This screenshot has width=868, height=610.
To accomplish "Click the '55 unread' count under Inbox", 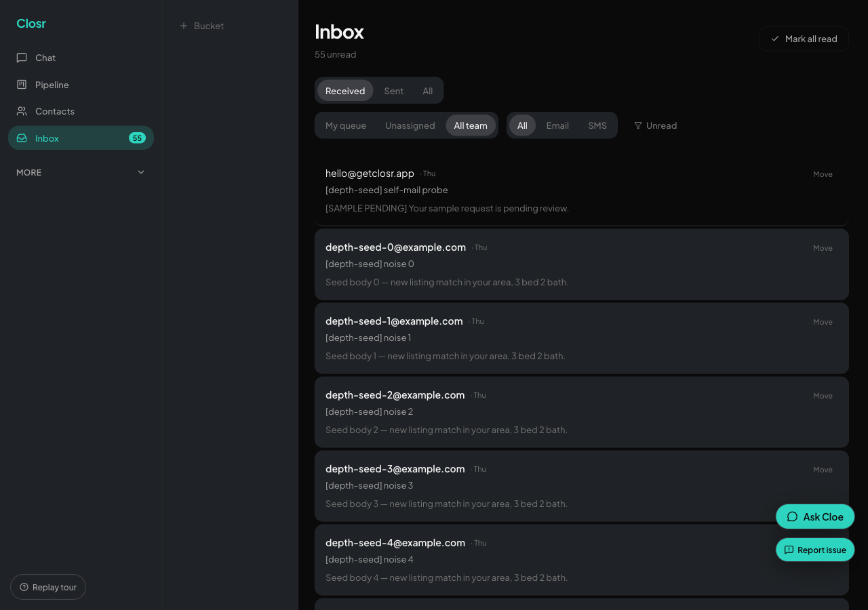I will pos(335,54).
